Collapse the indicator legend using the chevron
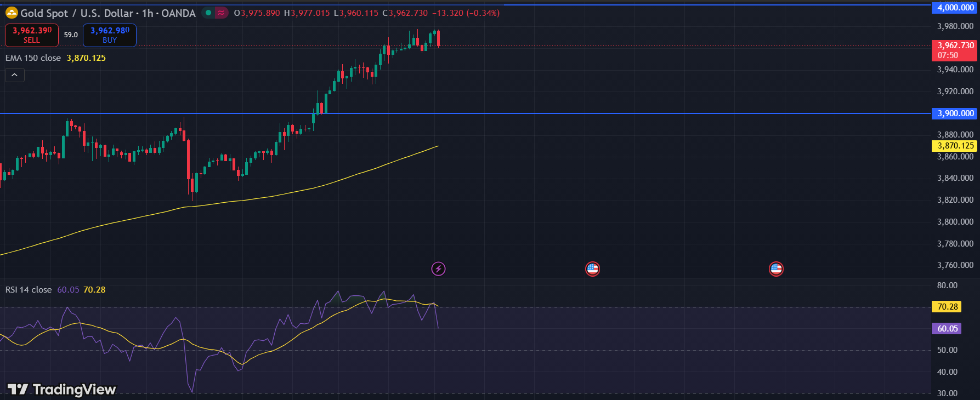Image resolution: width=980 pixels, height=400 pixels. [15, 75]
